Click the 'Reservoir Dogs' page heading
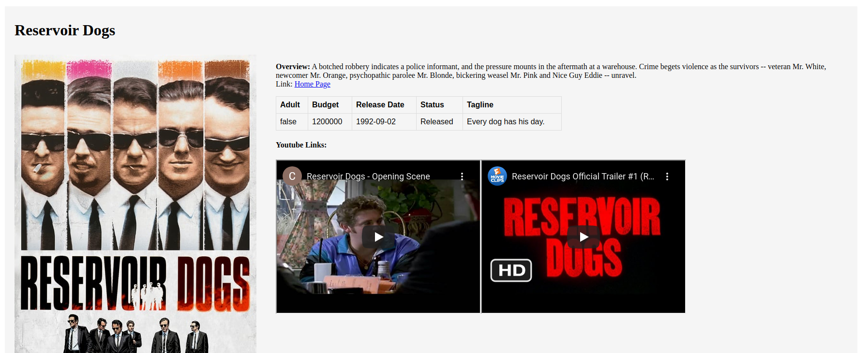Image resolution: width=868 pixels, height=353 pixels. tap(65, 30)
